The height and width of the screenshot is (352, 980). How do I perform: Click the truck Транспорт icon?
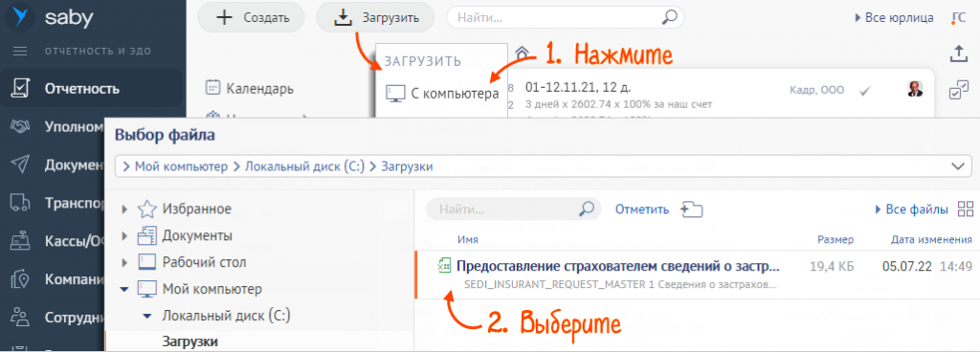click(21, 203)
